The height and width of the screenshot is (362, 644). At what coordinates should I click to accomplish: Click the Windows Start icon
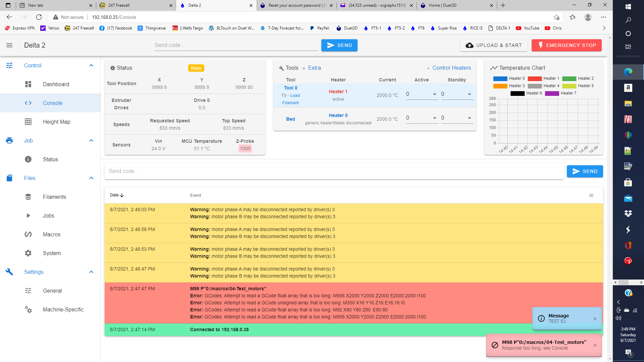click(628, 6)
